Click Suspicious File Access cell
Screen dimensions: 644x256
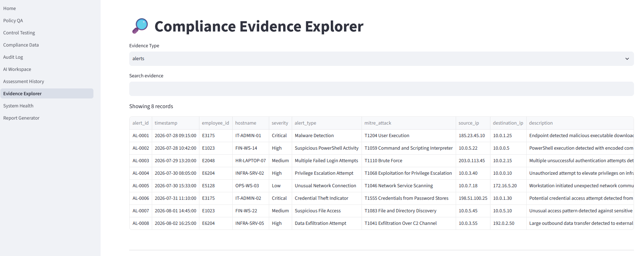coord(327,211)
